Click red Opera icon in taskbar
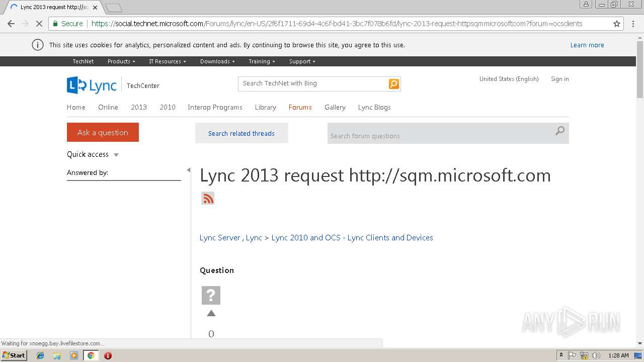644x362 pixels. pos(108,355)
